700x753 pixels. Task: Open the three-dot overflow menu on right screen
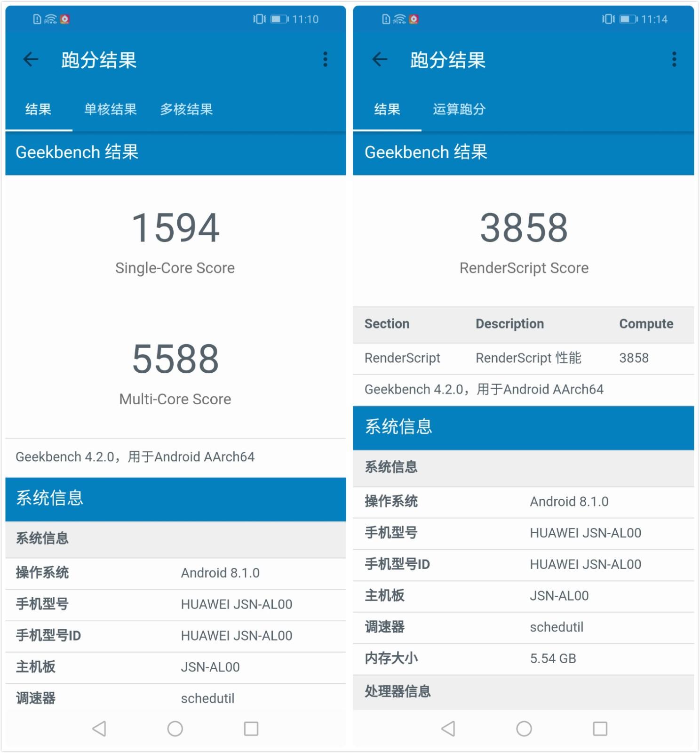point(674,59)
